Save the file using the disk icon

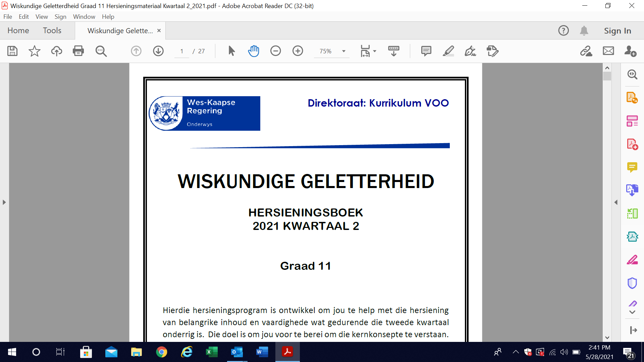click(12, 51)
